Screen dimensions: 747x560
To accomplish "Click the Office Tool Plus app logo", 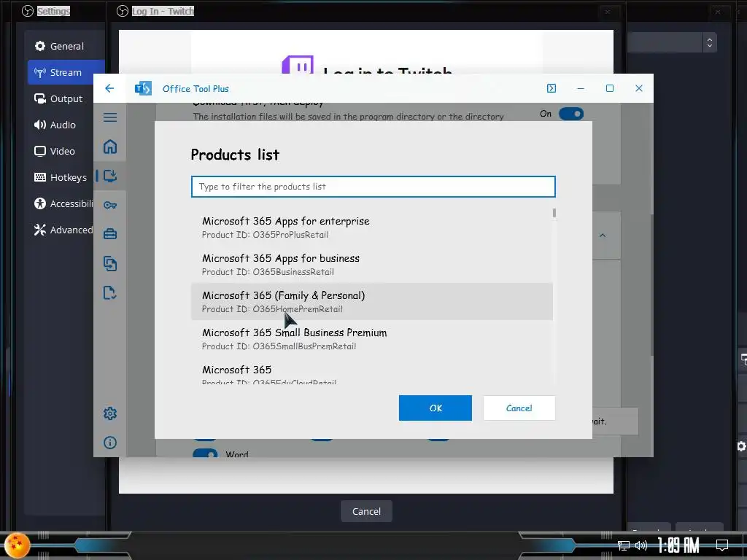I will point(143,88).
